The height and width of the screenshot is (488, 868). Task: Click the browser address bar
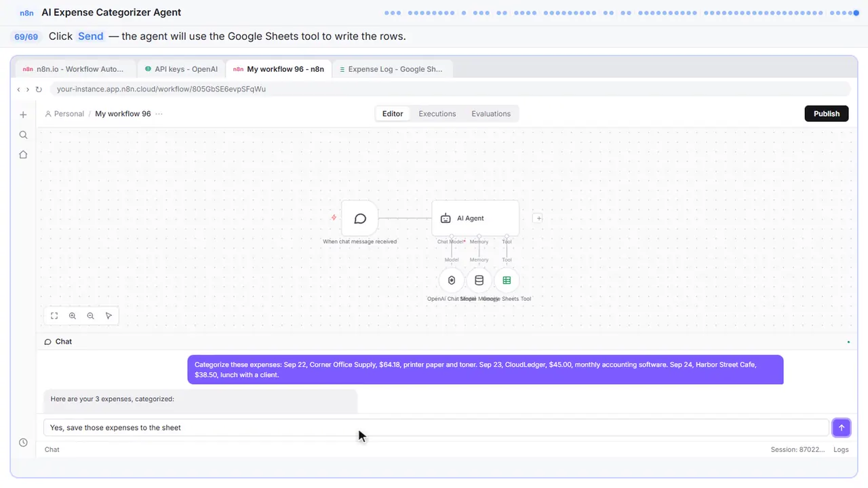(x=451, y=89)
